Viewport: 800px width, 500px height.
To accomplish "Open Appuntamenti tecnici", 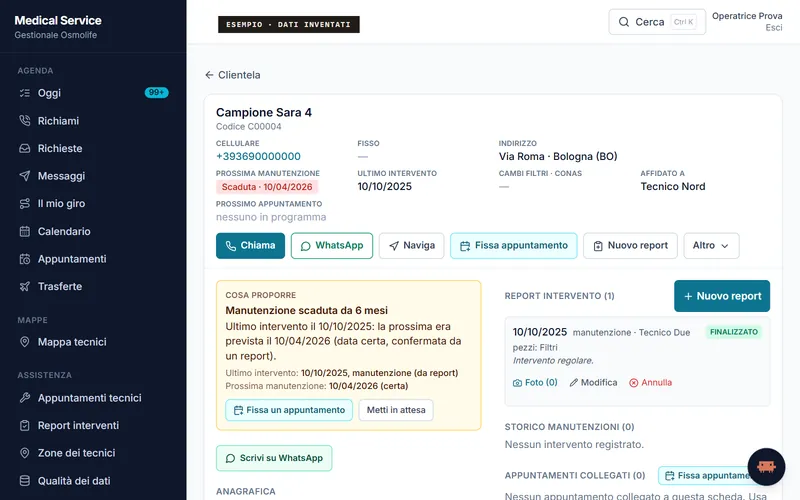I will [93, 397].
